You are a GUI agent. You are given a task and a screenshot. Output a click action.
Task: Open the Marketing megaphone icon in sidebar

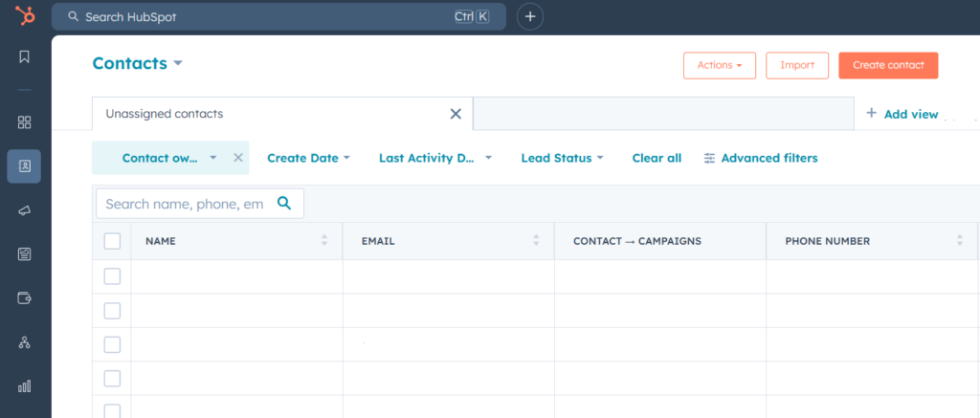(x=25, y=210)
